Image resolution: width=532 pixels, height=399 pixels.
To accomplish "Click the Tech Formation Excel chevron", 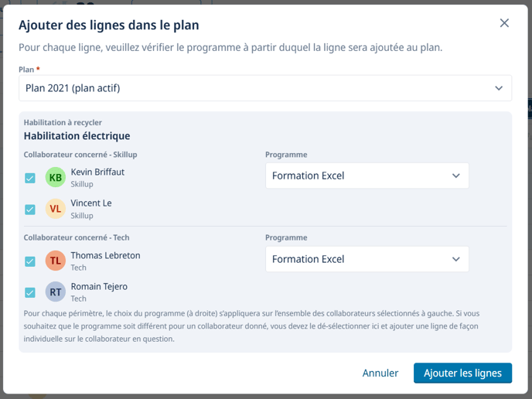I will pos(456,259).
